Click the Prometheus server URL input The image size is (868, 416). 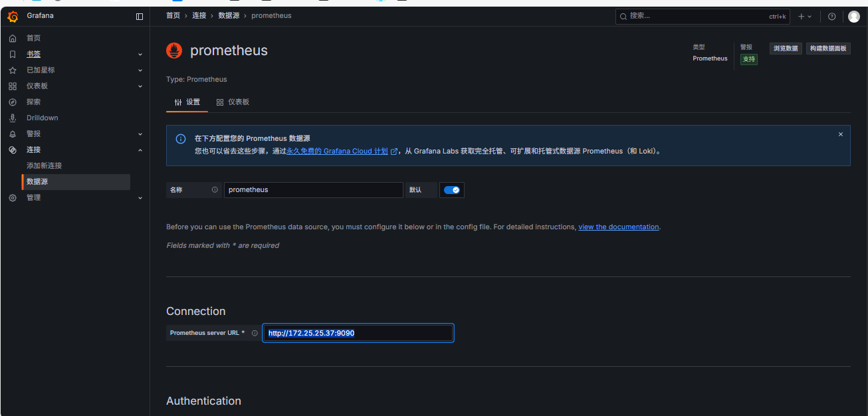tap(358, 333)
